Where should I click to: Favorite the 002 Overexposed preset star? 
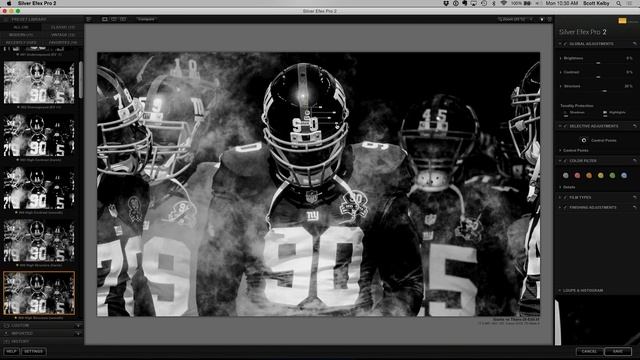(18, 107)
